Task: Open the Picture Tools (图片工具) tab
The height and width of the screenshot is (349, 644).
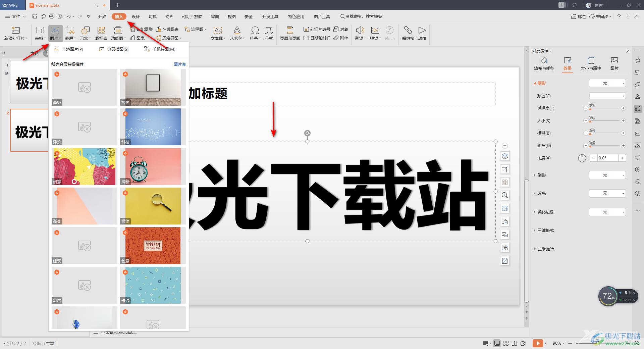Action: coord(322,16)
